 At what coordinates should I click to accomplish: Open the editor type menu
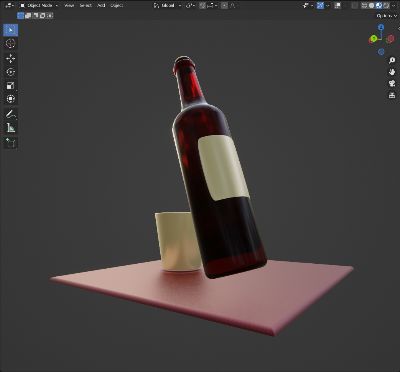pyautogui.click(x=10, y=5)
